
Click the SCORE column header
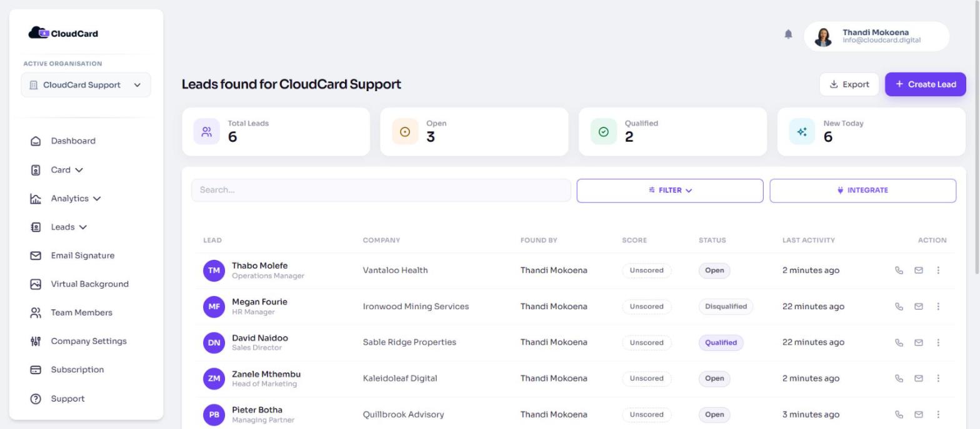coord(634,240)
